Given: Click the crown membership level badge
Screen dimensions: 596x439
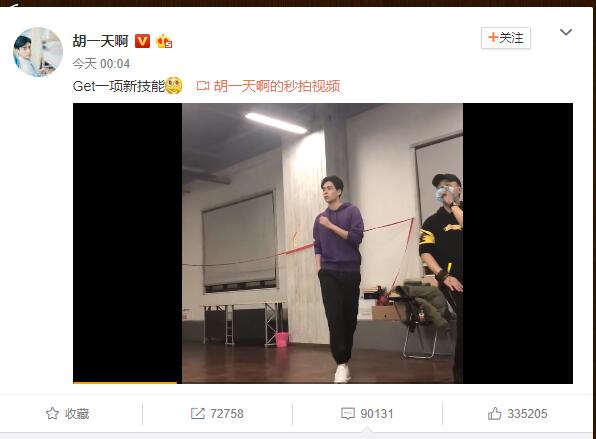Looking at the screenshot, I should 164,41.
